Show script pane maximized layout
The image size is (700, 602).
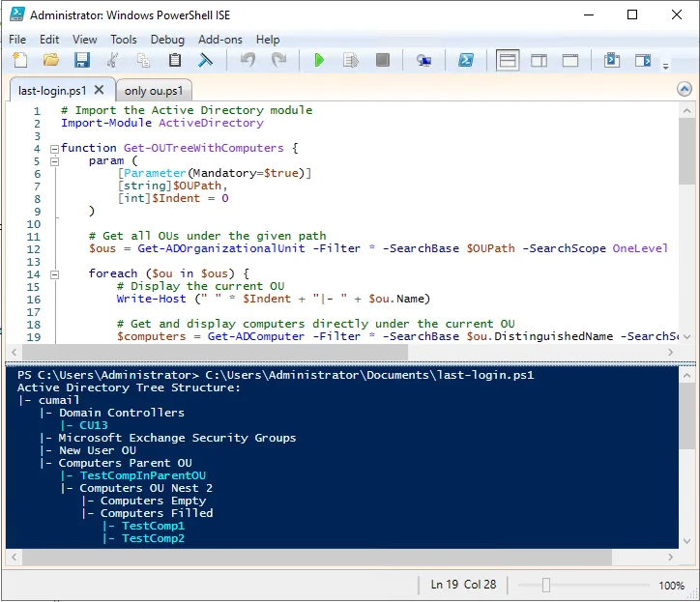click(x=570, y=60)
